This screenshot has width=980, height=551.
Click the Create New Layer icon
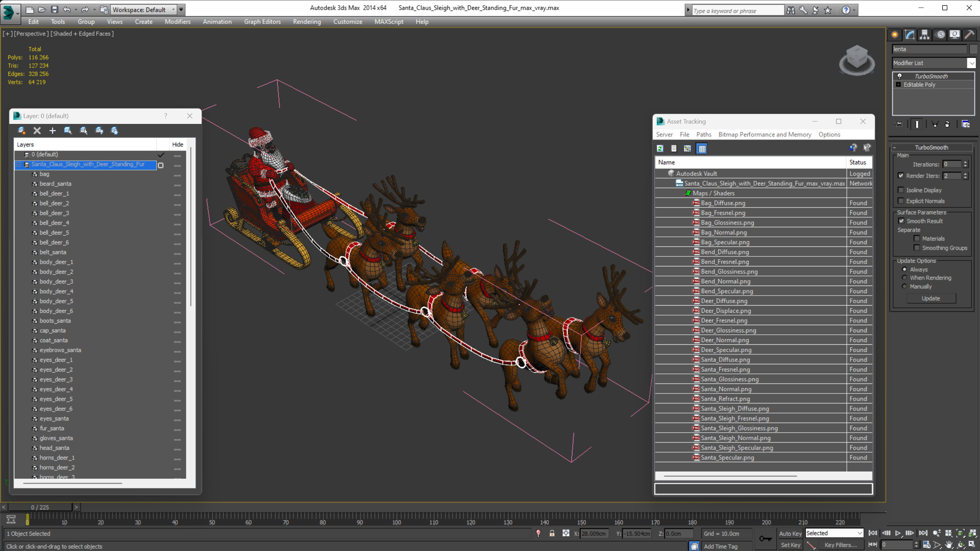(x=21, y=130)
